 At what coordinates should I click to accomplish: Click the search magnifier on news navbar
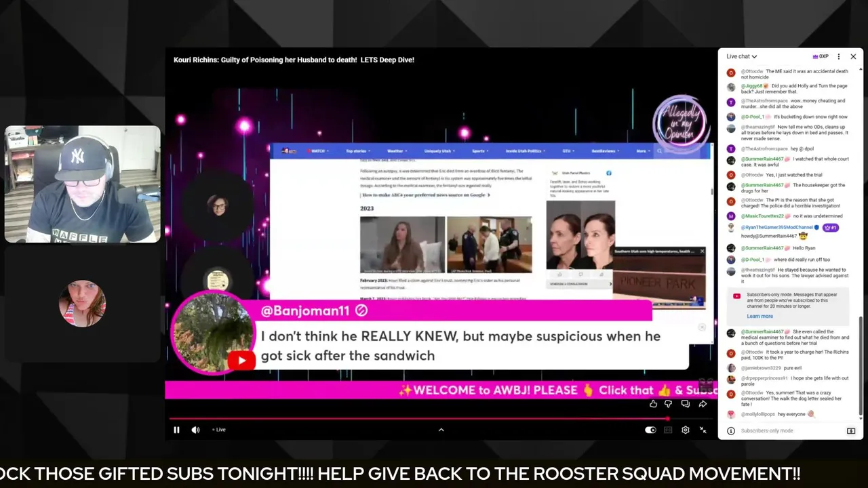[659, 151]
